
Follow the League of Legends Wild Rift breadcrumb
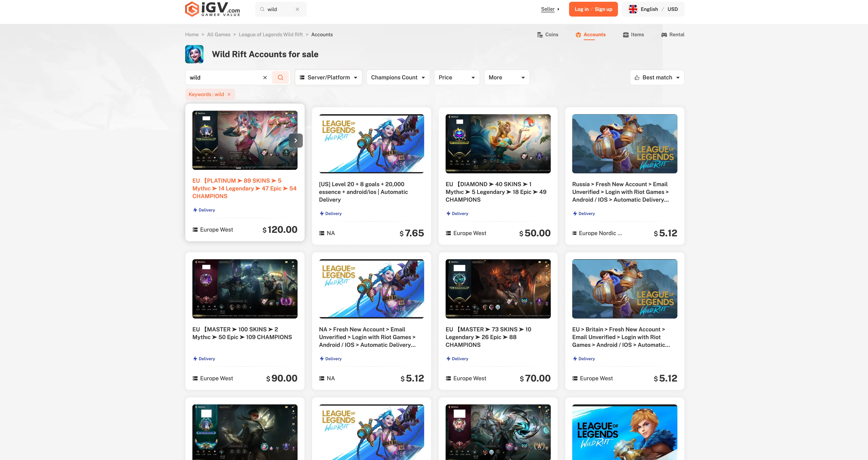click(x=271, y=35)
